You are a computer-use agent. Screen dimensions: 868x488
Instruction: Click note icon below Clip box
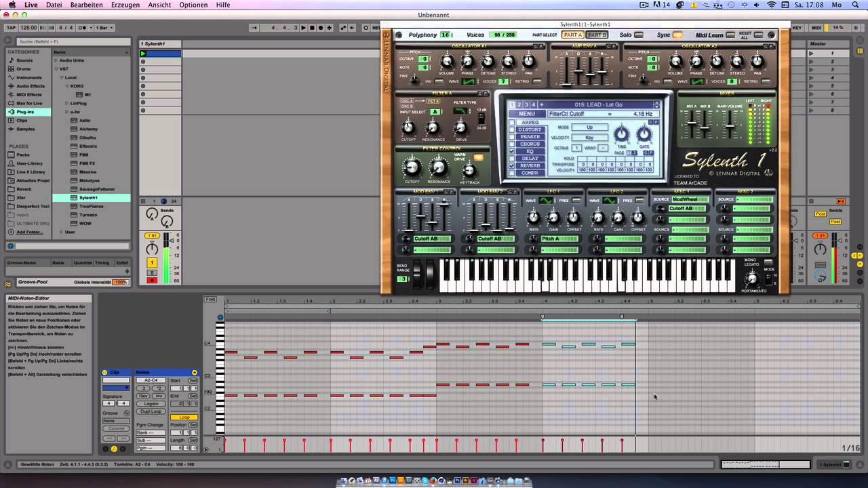114,449
